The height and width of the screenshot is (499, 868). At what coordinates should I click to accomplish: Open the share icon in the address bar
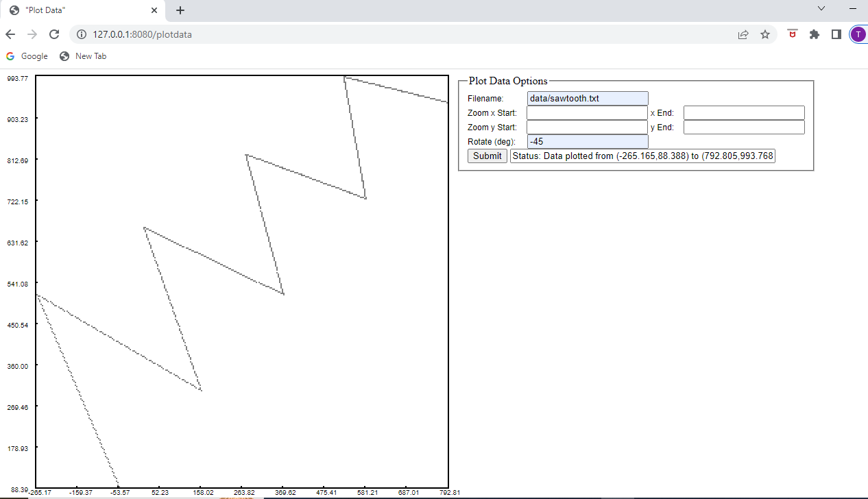(743, 34)
